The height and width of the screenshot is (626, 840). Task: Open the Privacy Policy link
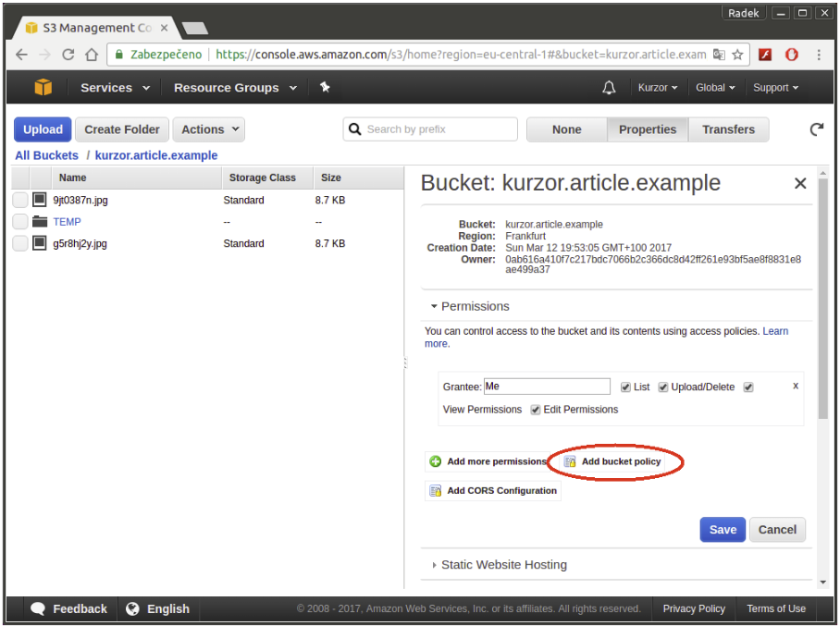[x=694, y=608]
